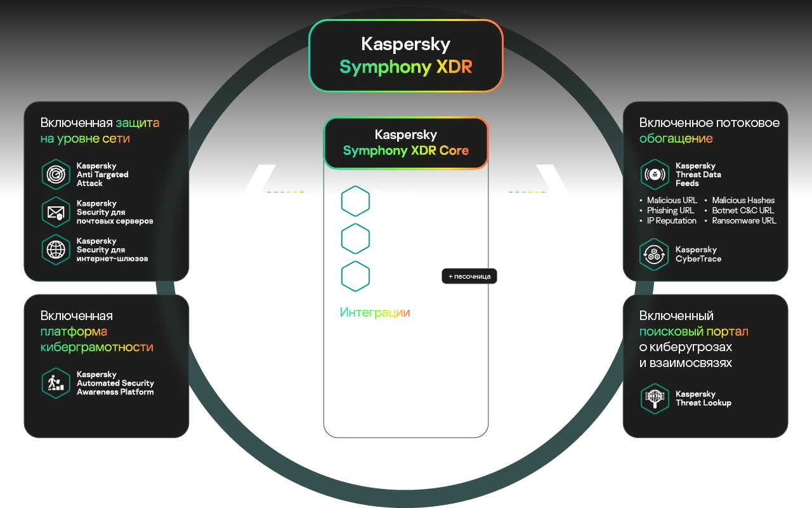The image size is (812, 508).
Task: Select the Kaspersky Symphony XDR title box
Action: (x=406, y=56)
